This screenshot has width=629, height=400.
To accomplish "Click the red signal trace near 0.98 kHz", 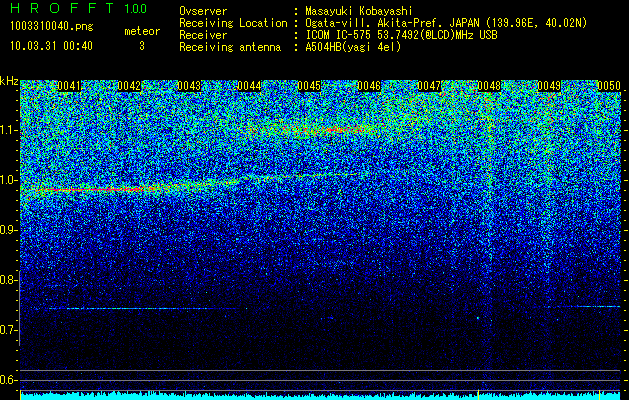I will [96, 189].
